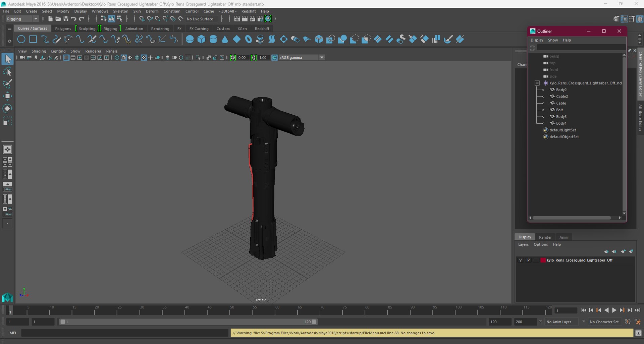Activate the Lasso select tool
This screenshot has width=644, height=344.
click(x=7, y=71)
